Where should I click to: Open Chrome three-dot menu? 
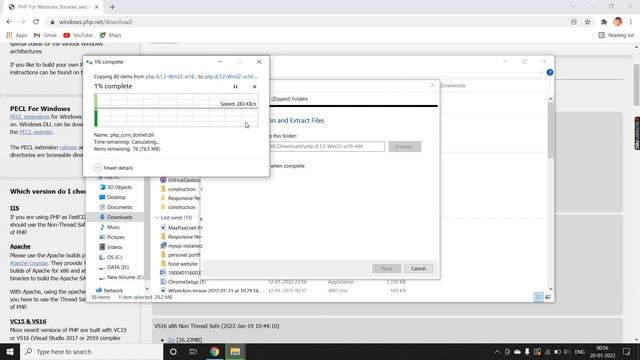pos(631,22)
